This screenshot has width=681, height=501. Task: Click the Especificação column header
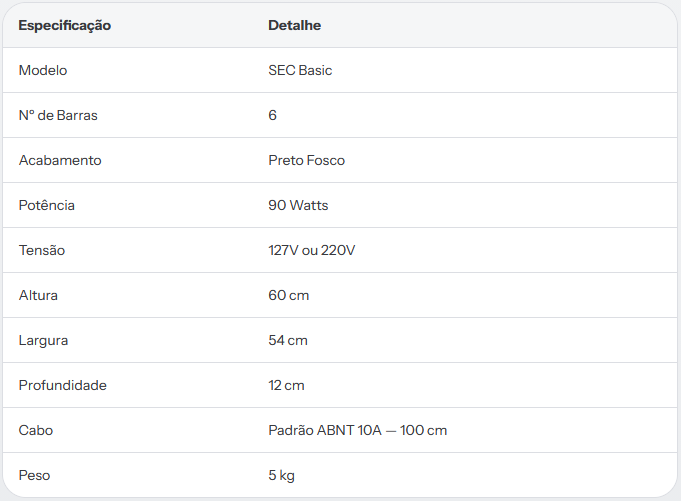click(x=64, y=26)
